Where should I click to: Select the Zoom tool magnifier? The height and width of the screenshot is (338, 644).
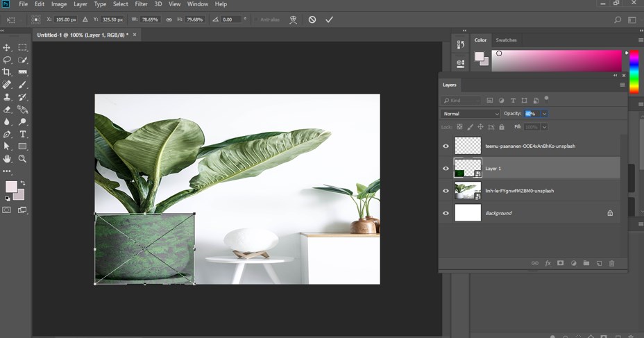(x=23, y=159)
